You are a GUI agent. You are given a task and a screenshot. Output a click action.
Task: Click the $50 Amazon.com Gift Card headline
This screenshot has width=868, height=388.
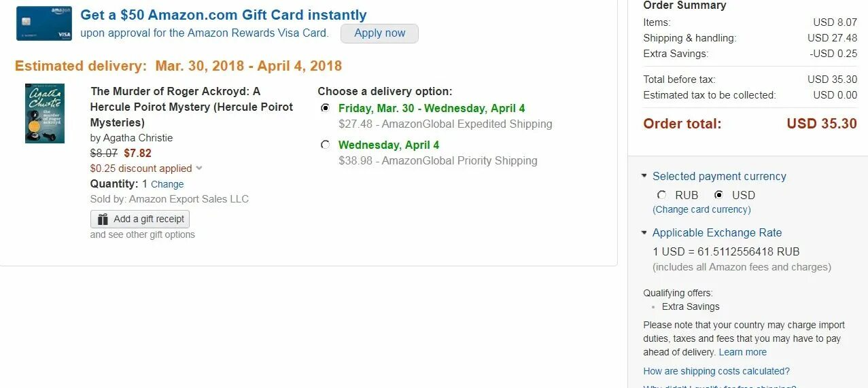point(224,15)
